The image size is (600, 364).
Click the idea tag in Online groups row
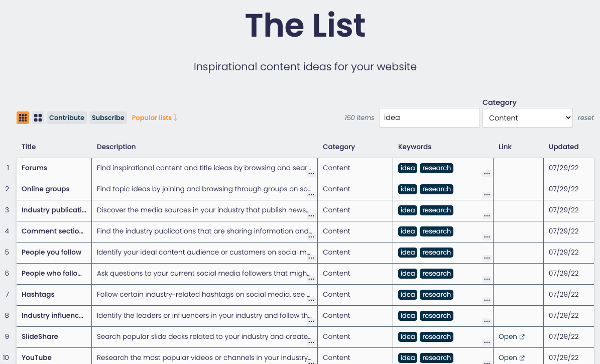point(408,189)
